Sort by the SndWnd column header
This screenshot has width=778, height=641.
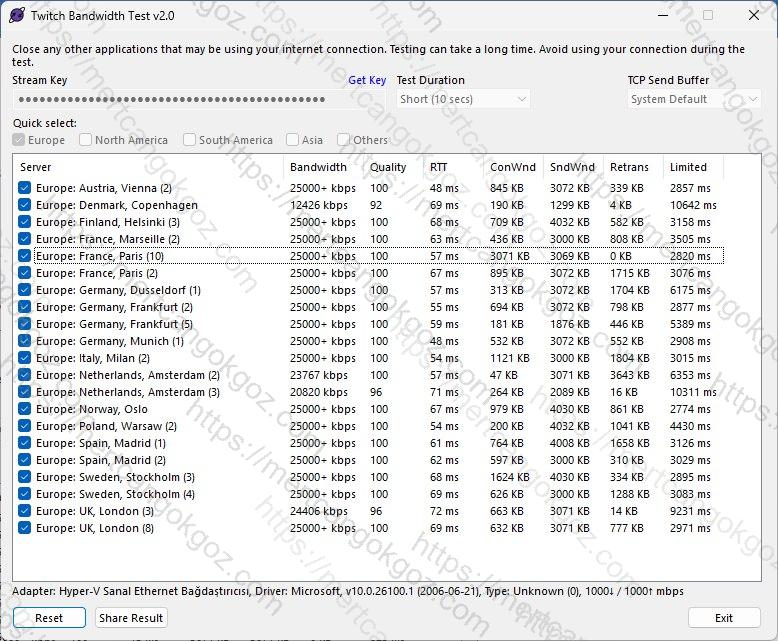[x=573, y=167]
